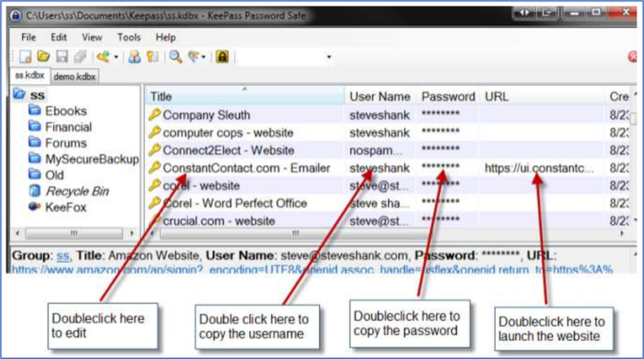Screen dimensions: 644x359
Task: Select the Old group folder
Action: (x=54, y=175)
